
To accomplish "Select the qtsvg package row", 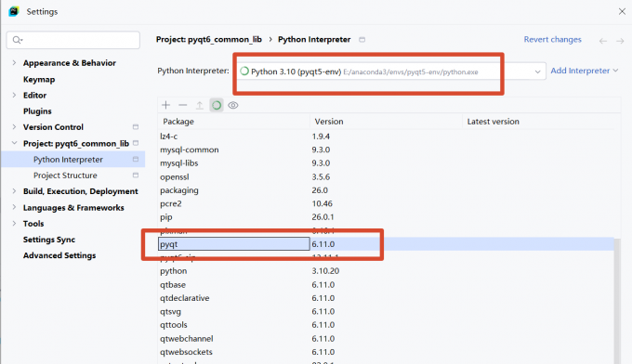I will (x=386, y=312).
